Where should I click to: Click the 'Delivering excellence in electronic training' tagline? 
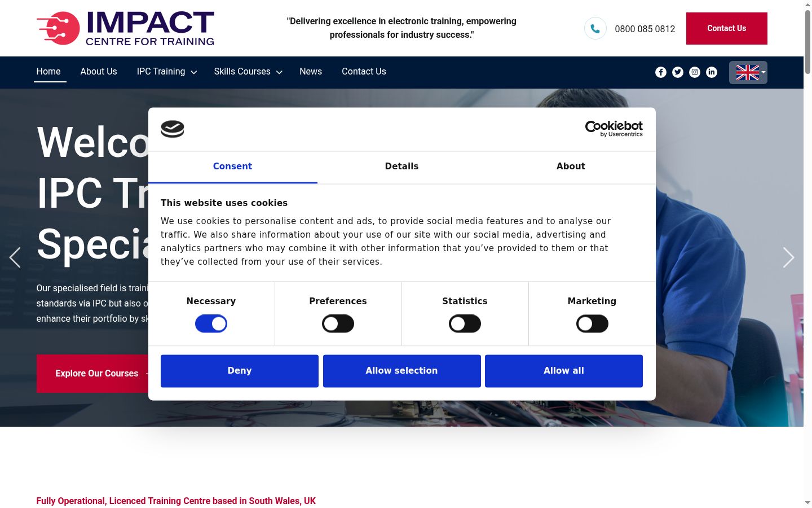(x=401, y=28)
